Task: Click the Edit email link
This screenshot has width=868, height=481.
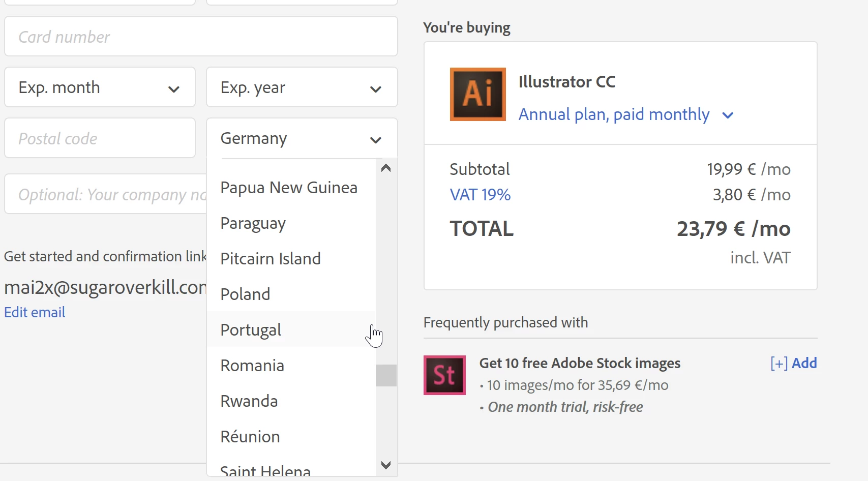Action: pyautogui.click(x=35, y=312)
